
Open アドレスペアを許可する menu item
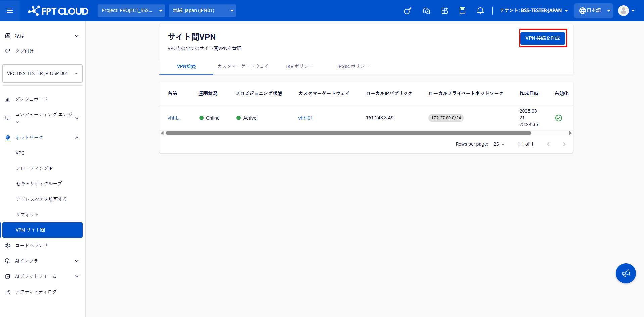tap(42, 199)
